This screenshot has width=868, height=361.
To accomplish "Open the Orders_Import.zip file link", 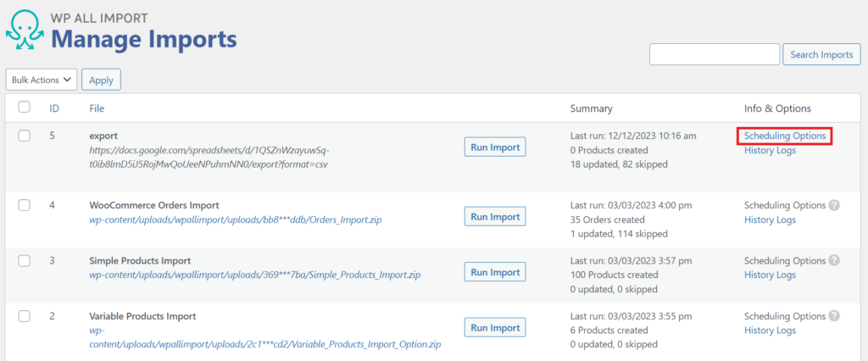I will 236,219.
